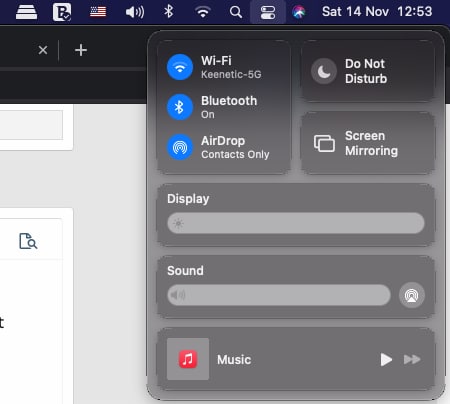Adjust the Display brightness slider
Viewport: 450px width, 404px height.
[296, 223]
